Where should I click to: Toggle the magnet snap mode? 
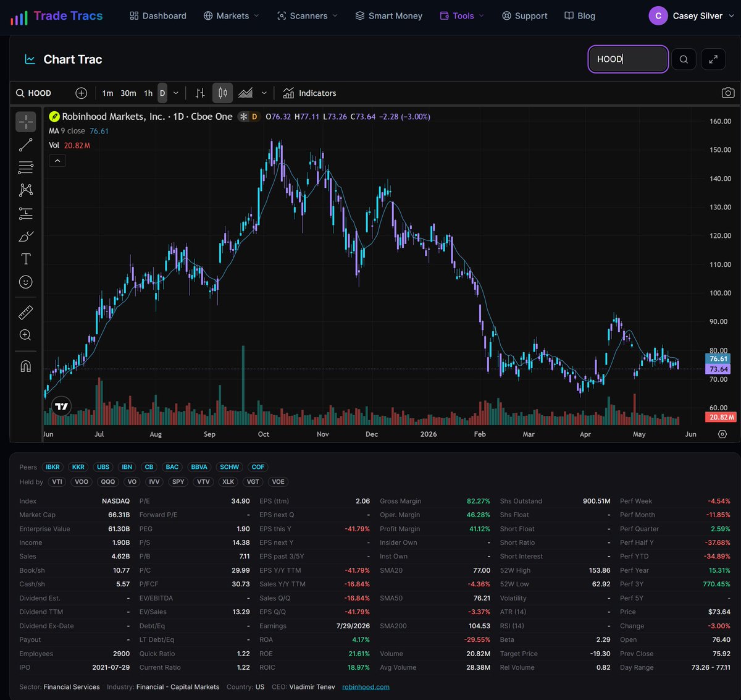point(26,366)
